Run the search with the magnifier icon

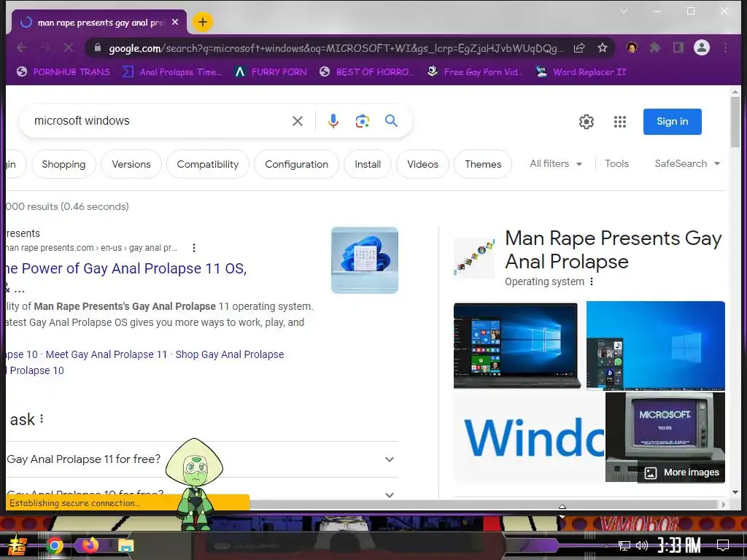391,121
